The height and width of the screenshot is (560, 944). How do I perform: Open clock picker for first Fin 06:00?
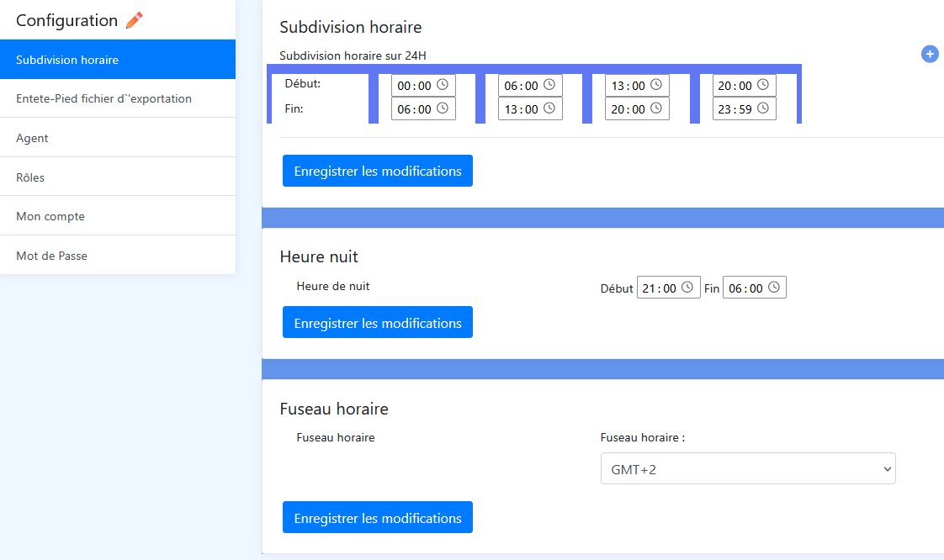tap(443, 108)
